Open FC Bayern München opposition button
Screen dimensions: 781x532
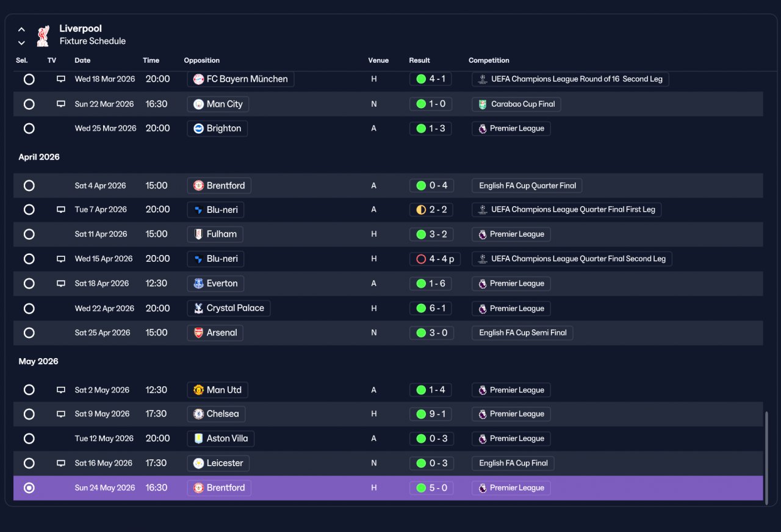[x=240, y=79]
